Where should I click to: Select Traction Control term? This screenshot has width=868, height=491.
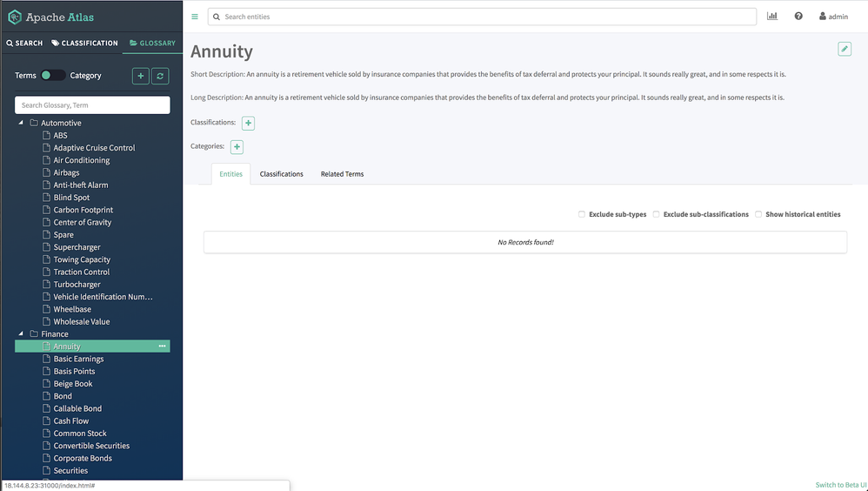[x=82, y=272]
